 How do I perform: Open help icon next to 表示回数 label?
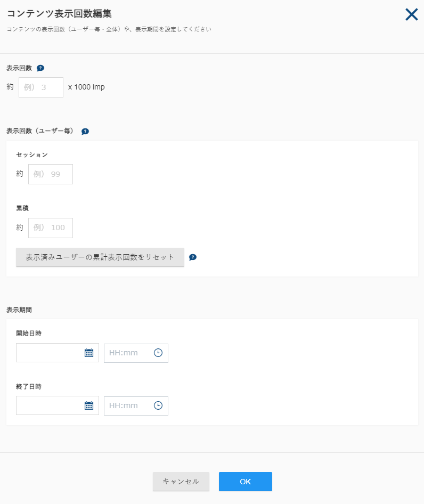point(40,68)
